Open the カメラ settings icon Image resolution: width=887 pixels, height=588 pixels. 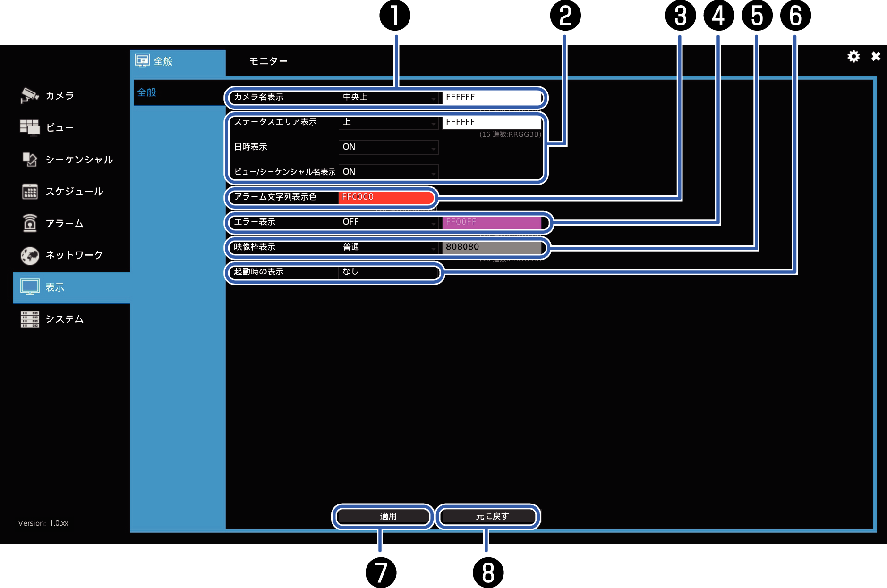click(x=30, y=95)
